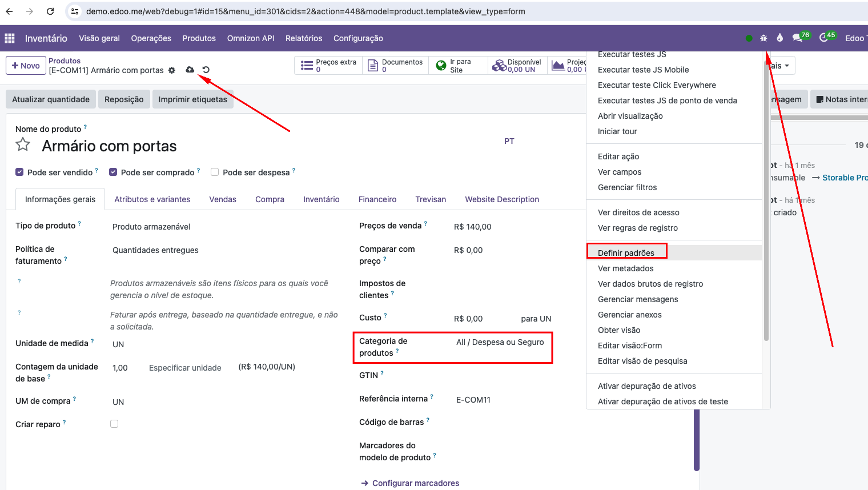Open the apps grid menu icon
The image size is (868, 490).
(x=10, y=38)
